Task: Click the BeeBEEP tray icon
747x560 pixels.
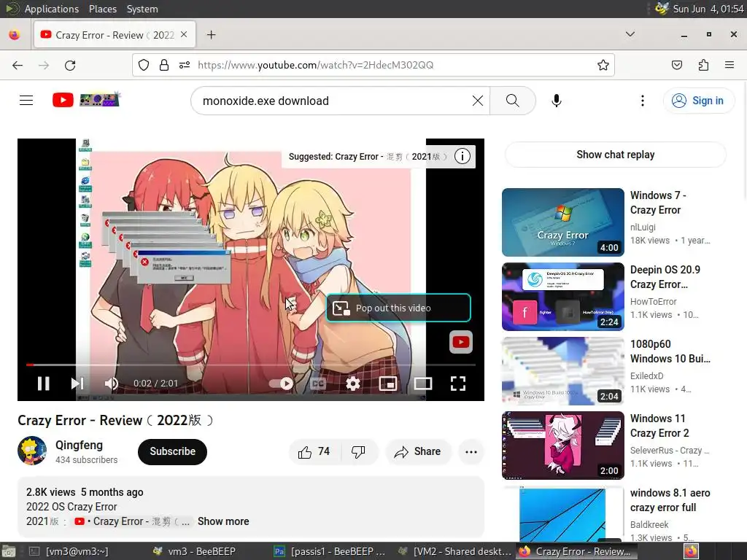Action: [x=662, y=8]
